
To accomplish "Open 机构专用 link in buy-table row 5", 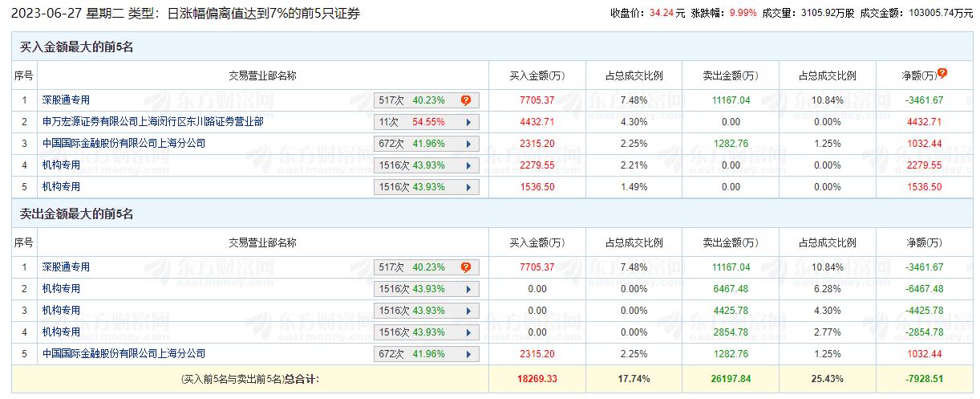I will coord(62,187).
